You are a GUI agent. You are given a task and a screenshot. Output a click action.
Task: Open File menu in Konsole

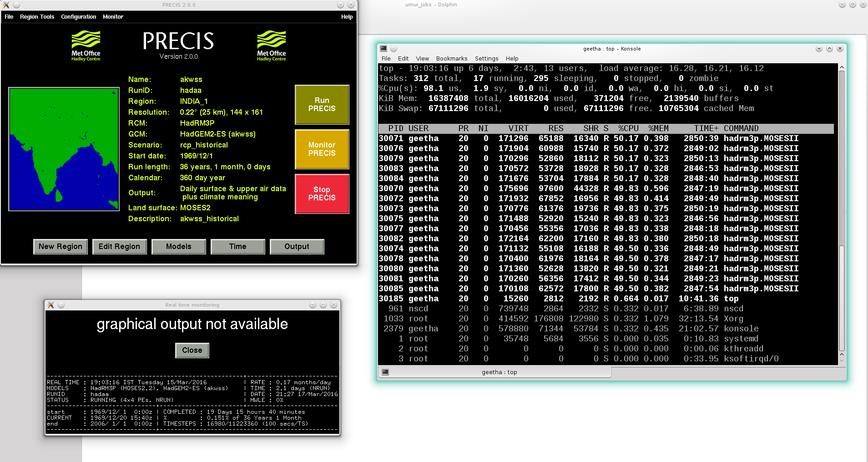[x=386, y=59]
